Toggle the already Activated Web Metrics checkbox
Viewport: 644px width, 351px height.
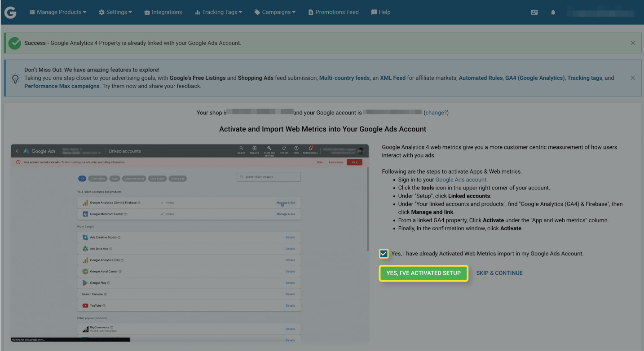(384, 254)
